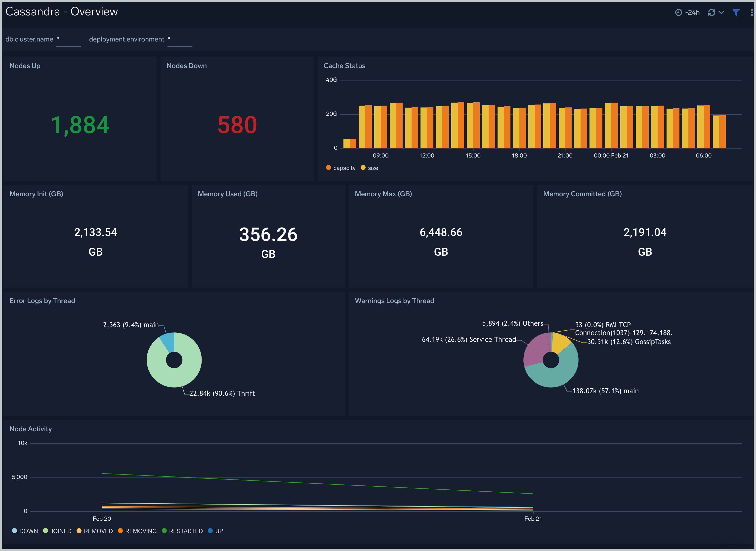The width and height of the screenshot is (756, 551).
Task: Click the 5,894 (2.4%) Others label
Action: (x=512, y=323)
